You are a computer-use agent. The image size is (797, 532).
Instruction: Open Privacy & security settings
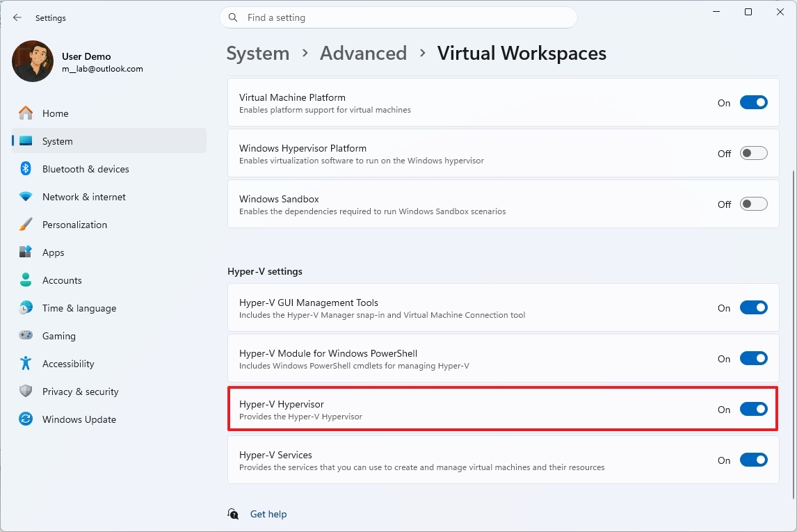(x=79, y=391)
